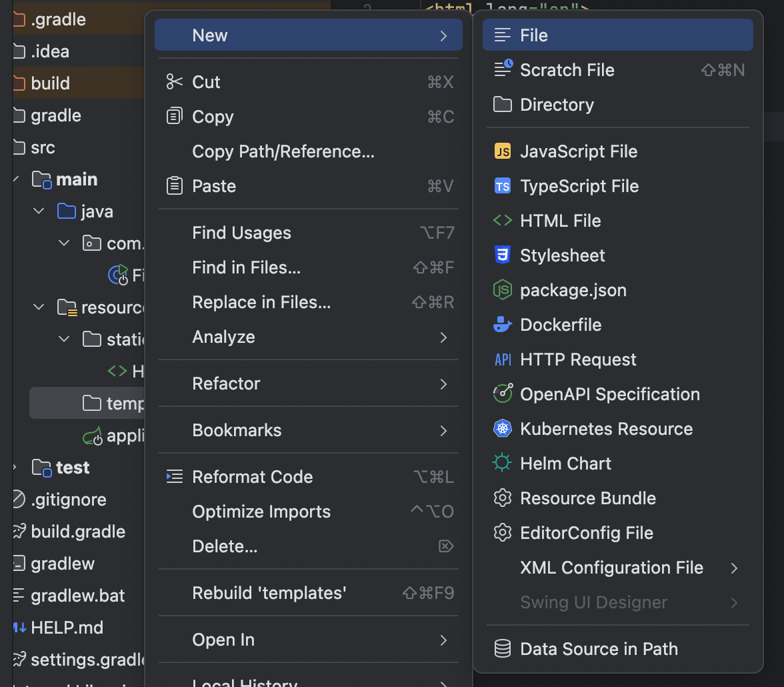Click the package.json Node icon
The width and height of the screenshot is (784, 687).
(x=503, y=290)
